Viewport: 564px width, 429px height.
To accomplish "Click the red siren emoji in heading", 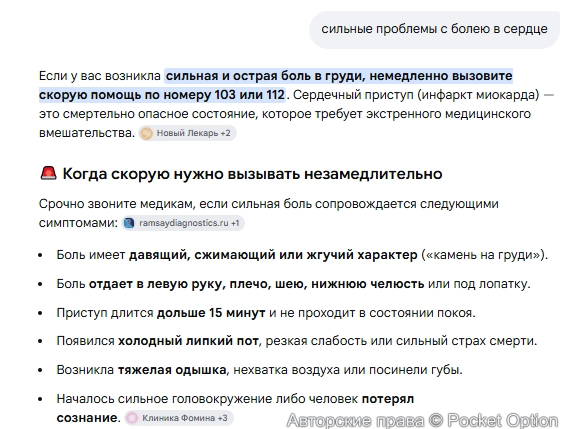I will tap(48, 173).
